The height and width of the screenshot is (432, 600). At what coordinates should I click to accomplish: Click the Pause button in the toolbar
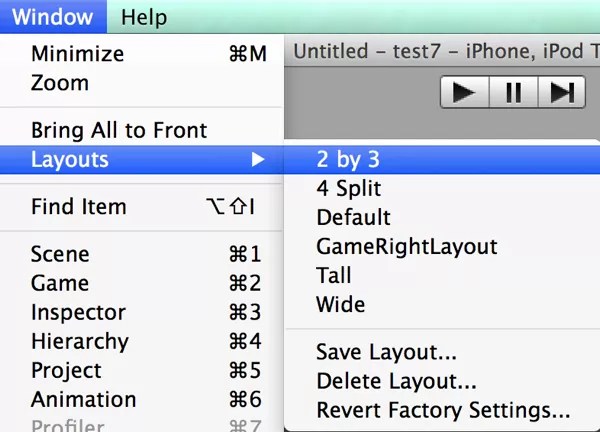click(513, 93)
